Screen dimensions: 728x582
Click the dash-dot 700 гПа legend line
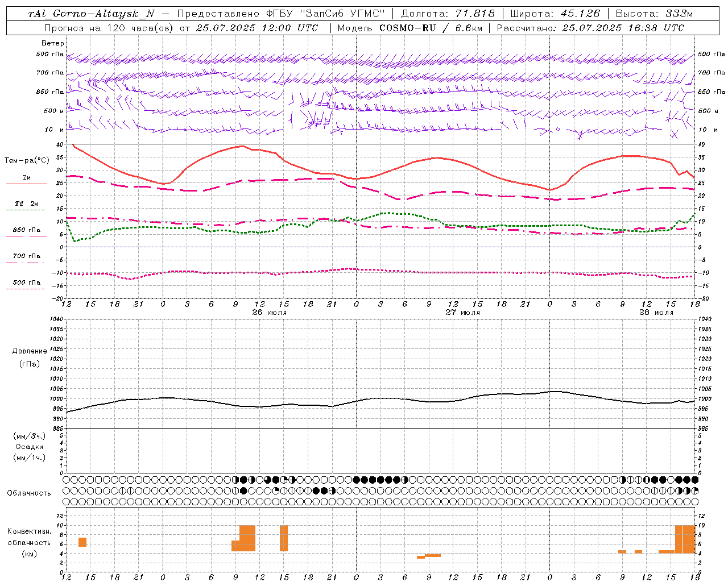click(25, 263)
